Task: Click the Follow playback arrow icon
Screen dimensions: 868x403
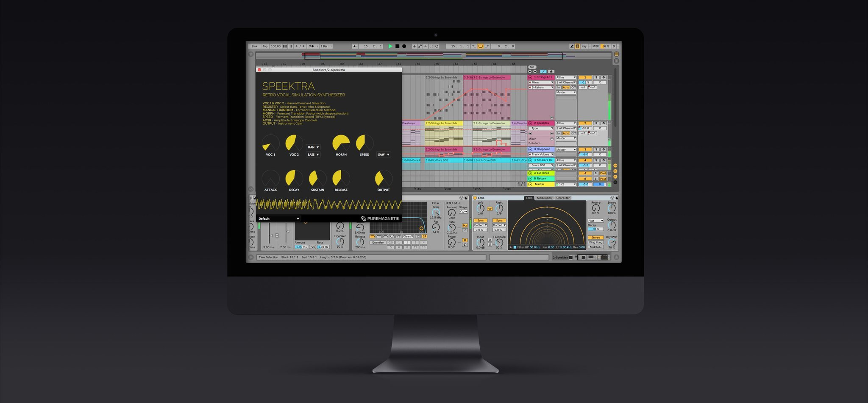Action: coord(355,46)
